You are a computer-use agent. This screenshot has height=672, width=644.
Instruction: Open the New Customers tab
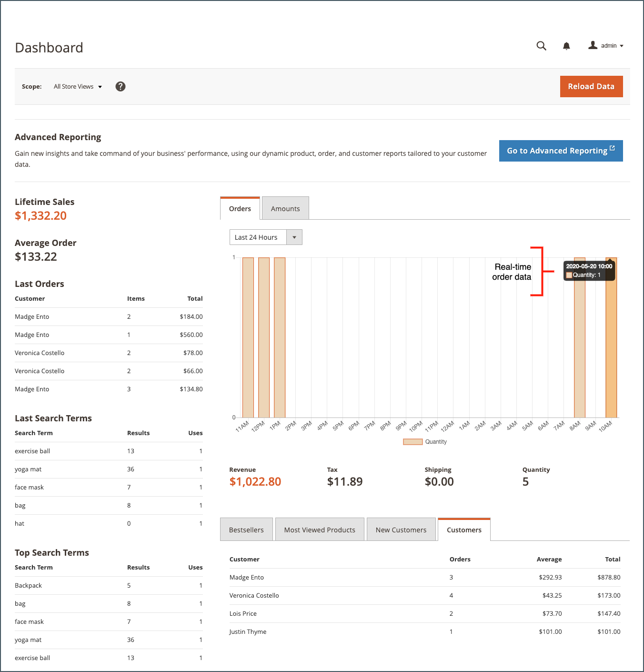[x=401, y=529]
